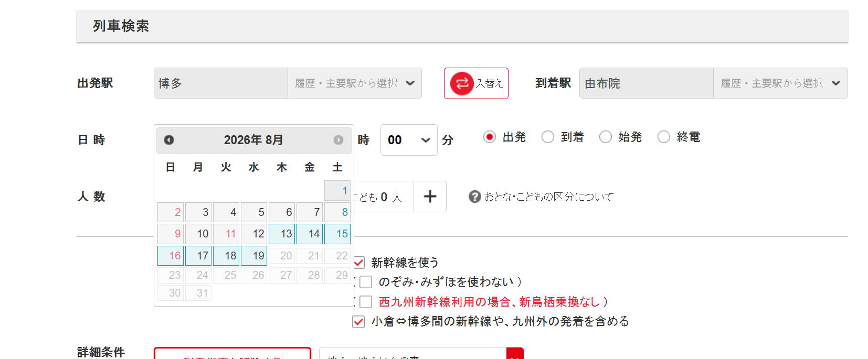
Task: Check 西九州新幹線利用の場合、新鳥栖乗換なし option
Action: [366, 302]
